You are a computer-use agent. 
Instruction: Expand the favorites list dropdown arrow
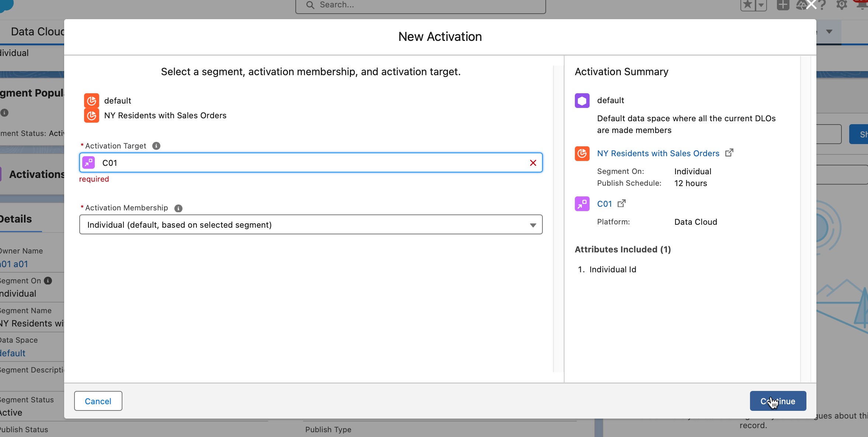point(761,5)
